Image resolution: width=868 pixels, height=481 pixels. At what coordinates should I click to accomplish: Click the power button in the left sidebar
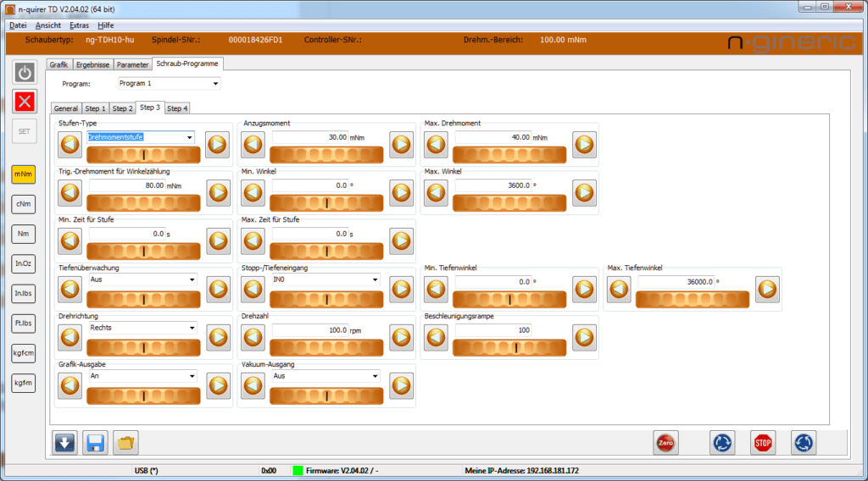(x=25, y=72)
